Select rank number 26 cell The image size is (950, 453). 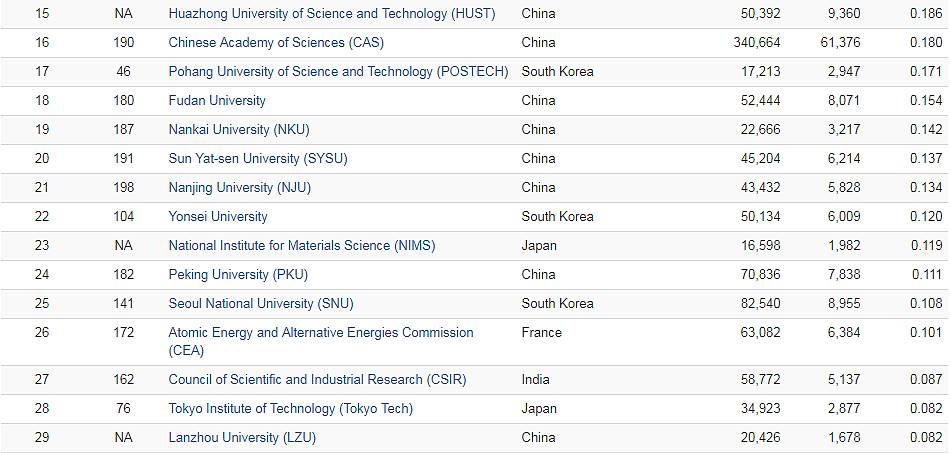click(x=42, y=333)
